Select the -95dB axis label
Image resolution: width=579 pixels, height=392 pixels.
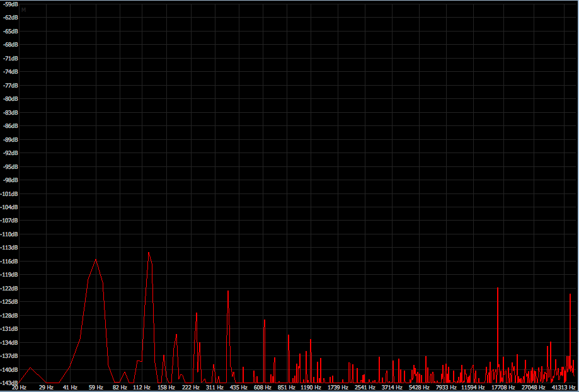click(9, 166)
